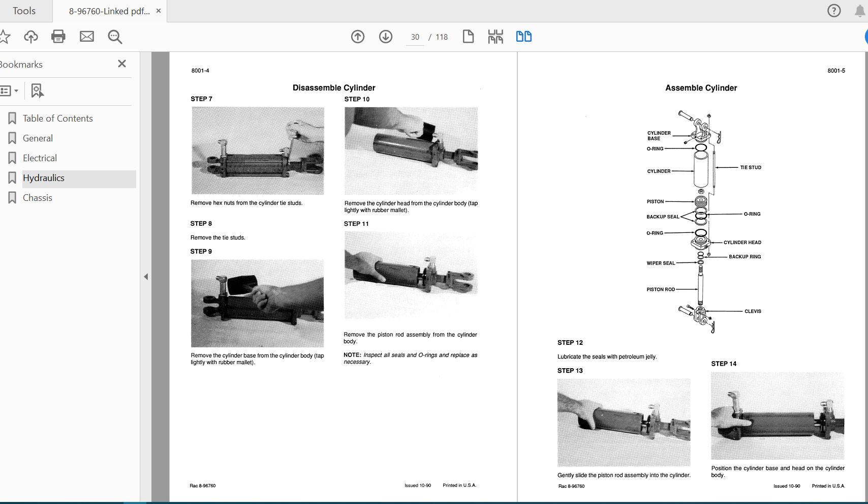Viewport: 868px width, 504px height.
Task: Open the Help question mark icon
Action: tap(834, 11)
